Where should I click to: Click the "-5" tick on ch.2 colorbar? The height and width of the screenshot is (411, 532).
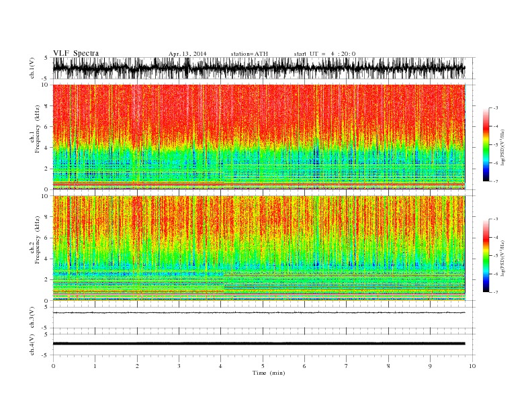(x=496, y=256)
